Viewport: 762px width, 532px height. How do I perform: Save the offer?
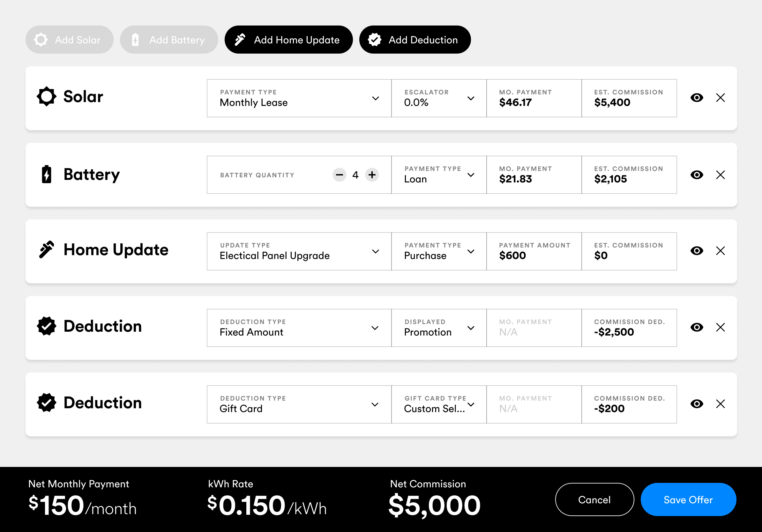click(688, 499)
